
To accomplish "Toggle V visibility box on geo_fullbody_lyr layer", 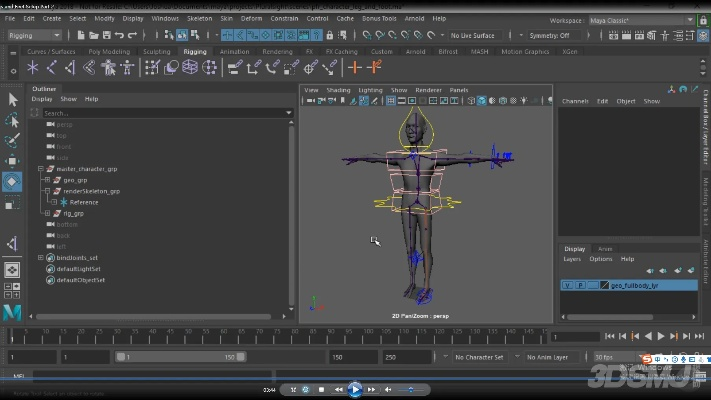I will pyautogui.click(x=567, y=285).
